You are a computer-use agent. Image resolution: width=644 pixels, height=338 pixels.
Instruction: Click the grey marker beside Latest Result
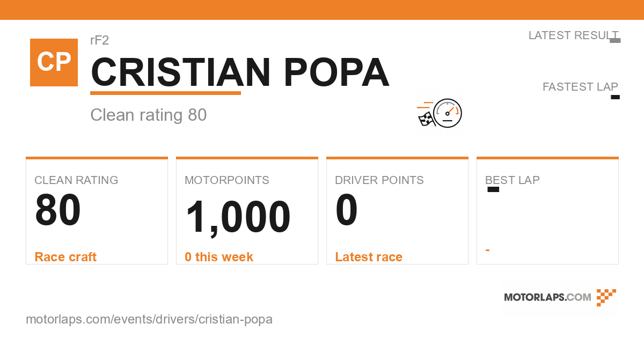(x=615, y=40)
